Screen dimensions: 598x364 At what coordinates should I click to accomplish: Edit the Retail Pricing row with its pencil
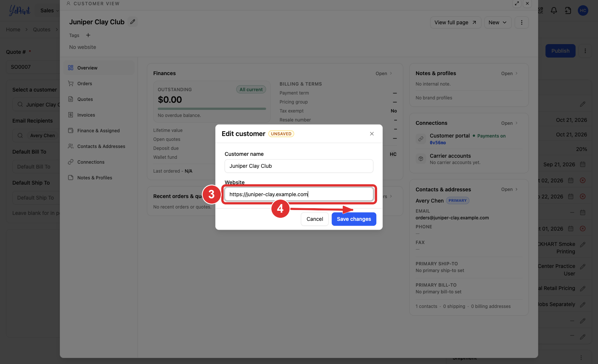click(583, 289)
